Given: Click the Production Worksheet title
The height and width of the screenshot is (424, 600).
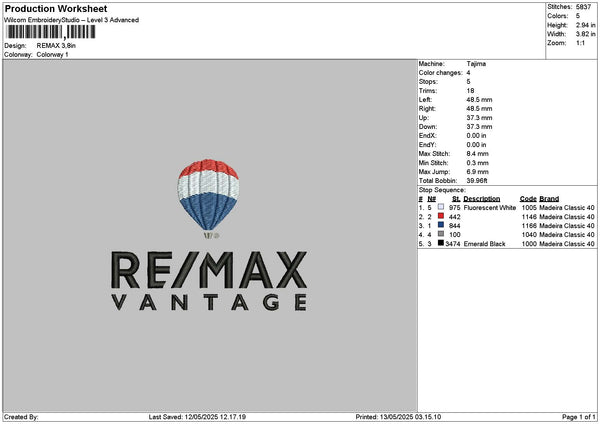Looking at the screenshot, I should (56, 8).
